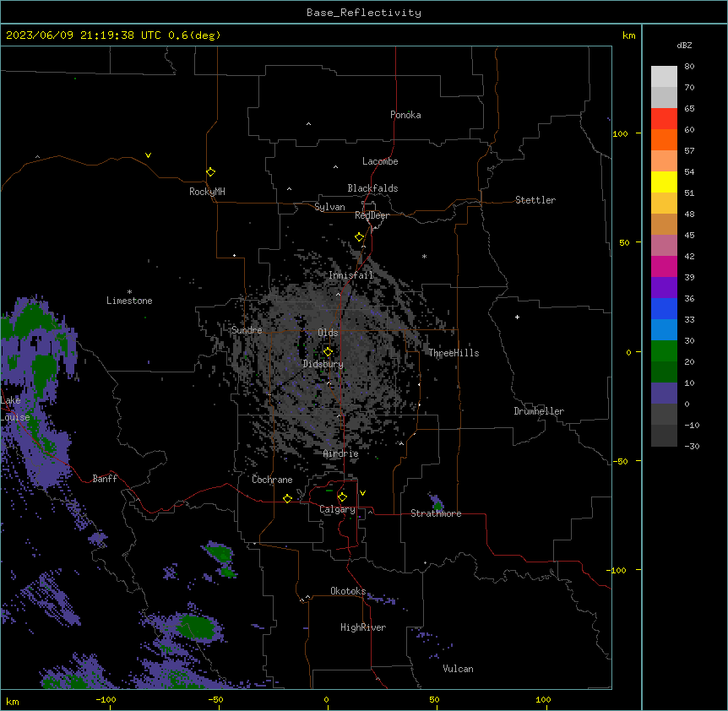Screen dimensions: 728x711
Task: Click the Stettler city label
Action: pyautogui.click(x=535, y=200)
